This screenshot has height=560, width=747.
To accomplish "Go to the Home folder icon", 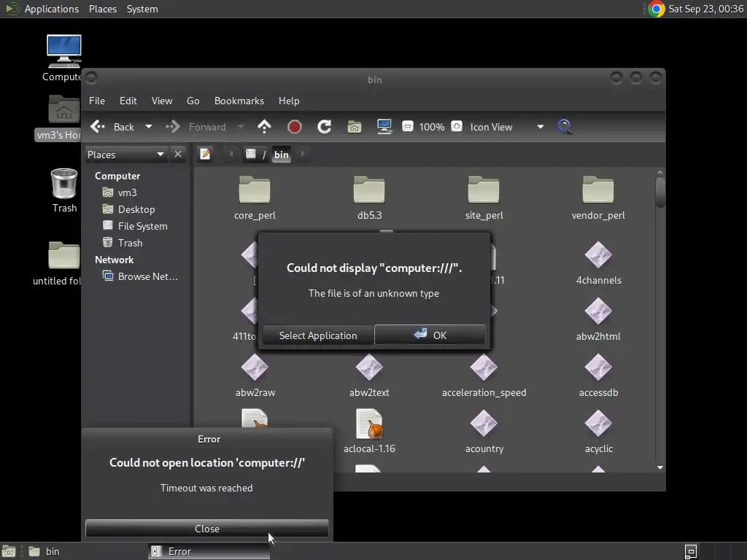I will point(355,127).
